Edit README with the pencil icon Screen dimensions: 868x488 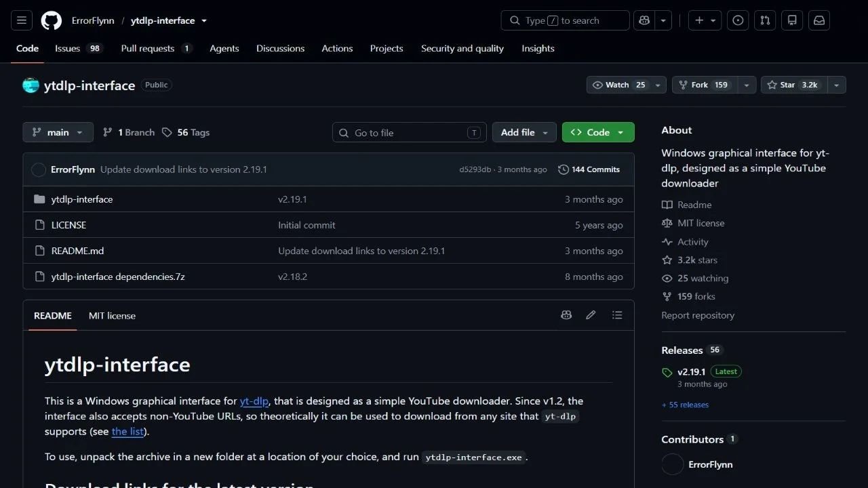(x=591, y=315)
